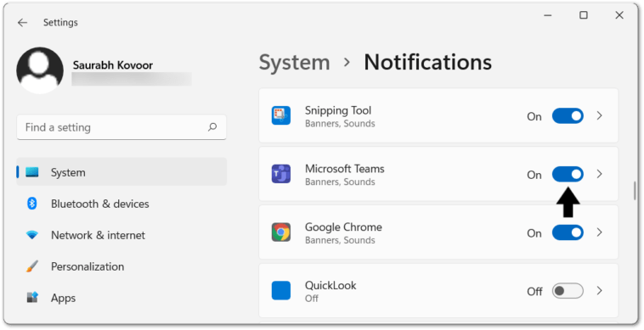644x330 pixels.
Task: Click the Snipping Tool app icon
Action: click(281, 115)
